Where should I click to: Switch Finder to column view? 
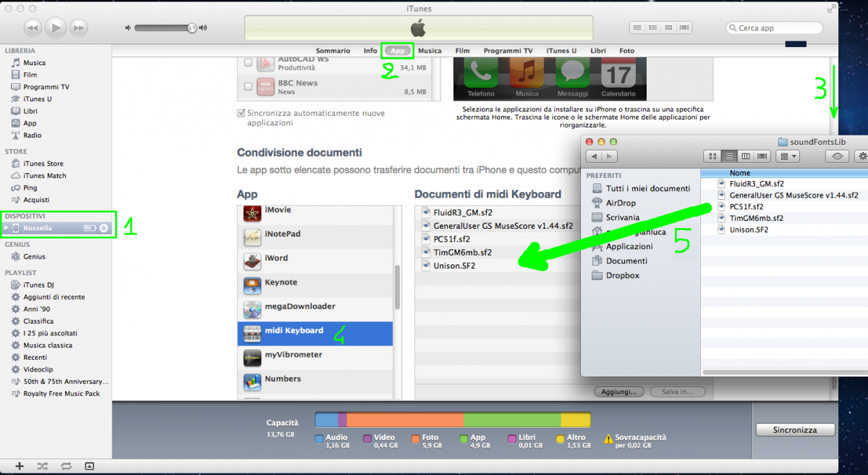tap(746, 156)
